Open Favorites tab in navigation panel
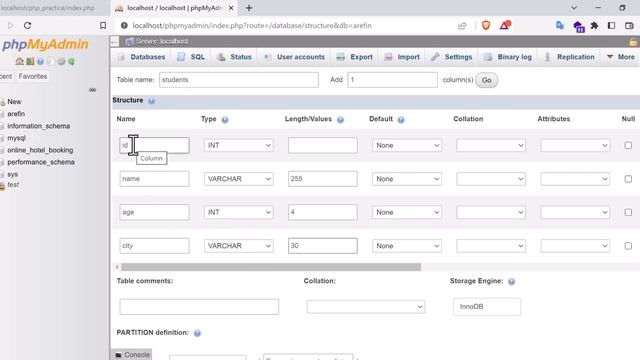 (33, 76)
